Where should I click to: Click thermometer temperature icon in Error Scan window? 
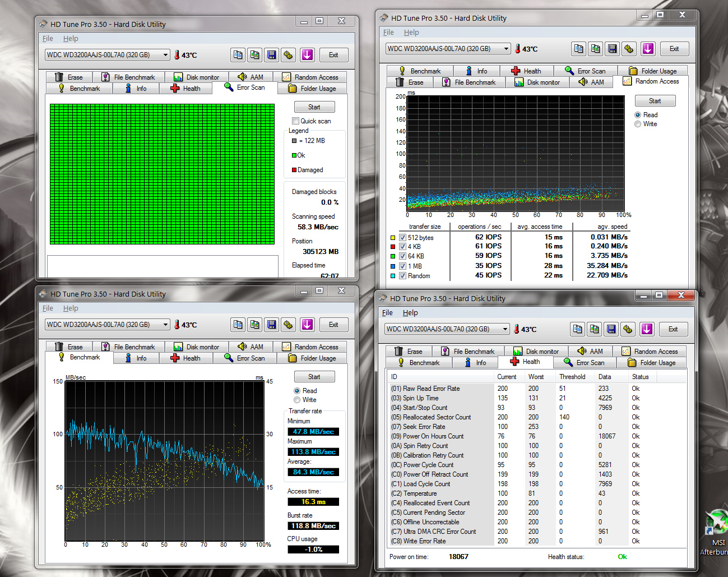tap(177, 55)
